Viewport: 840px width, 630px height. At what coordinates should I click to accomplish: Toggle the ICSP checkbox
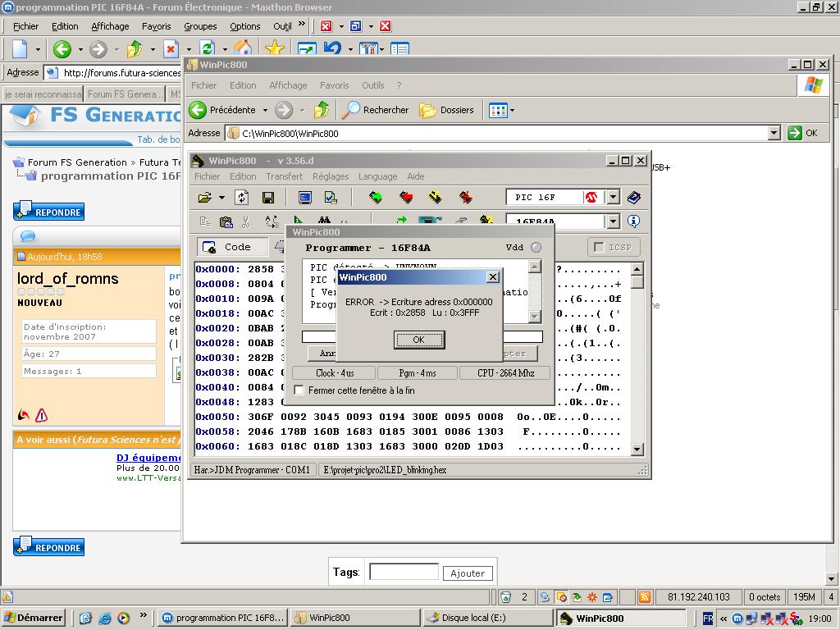tap(599, 247)
